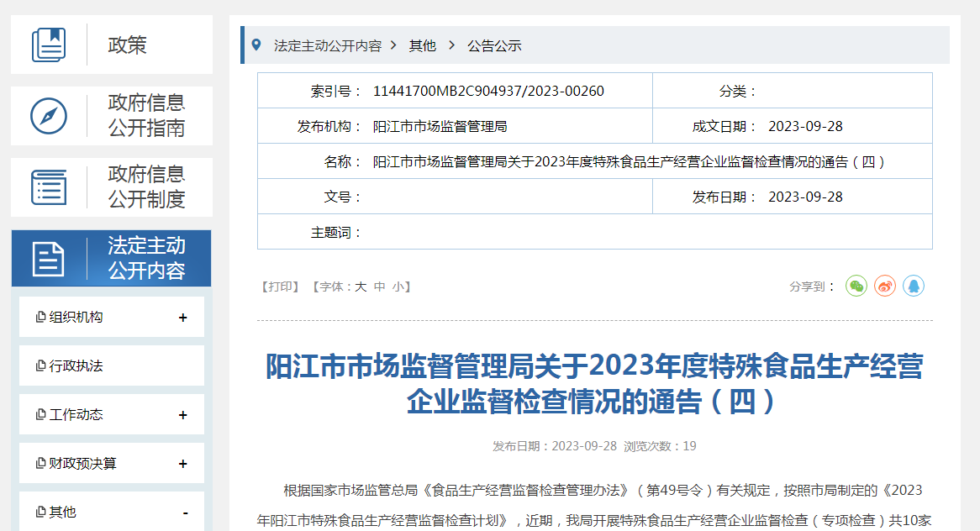Go to 公告公示 breadcrumb link
The width and height of the screenshot is (980, 531).
(494, 46)
